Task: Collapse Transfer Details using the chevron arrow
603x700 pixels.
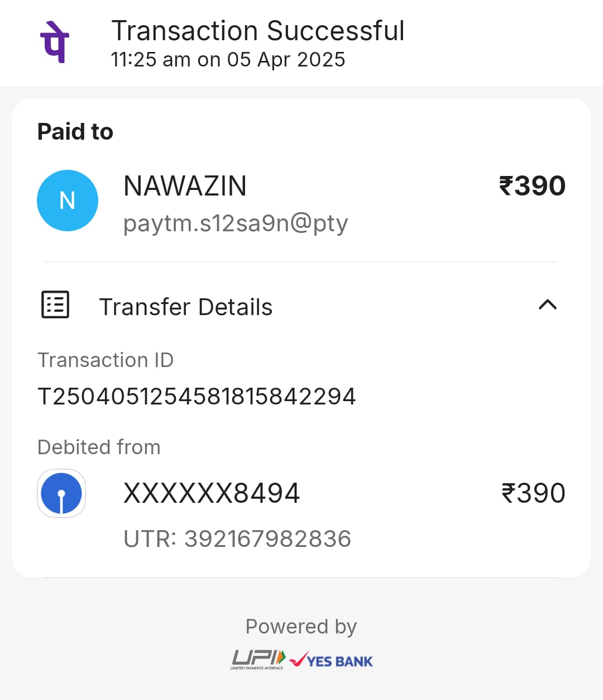Action: 547,304
